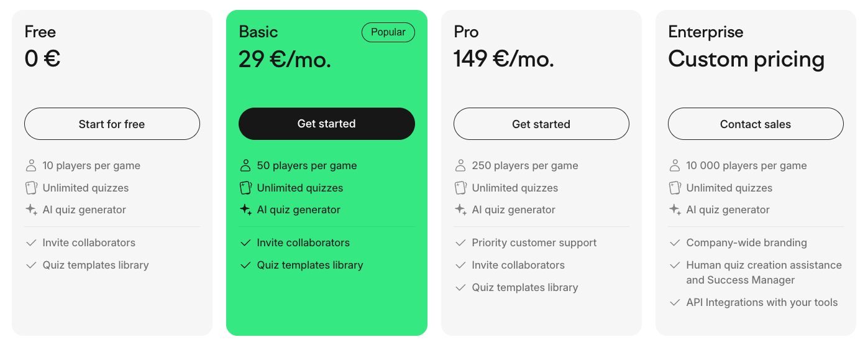
Task: Click the Pro plan AI sparkle icon
Action: (460, 210)
